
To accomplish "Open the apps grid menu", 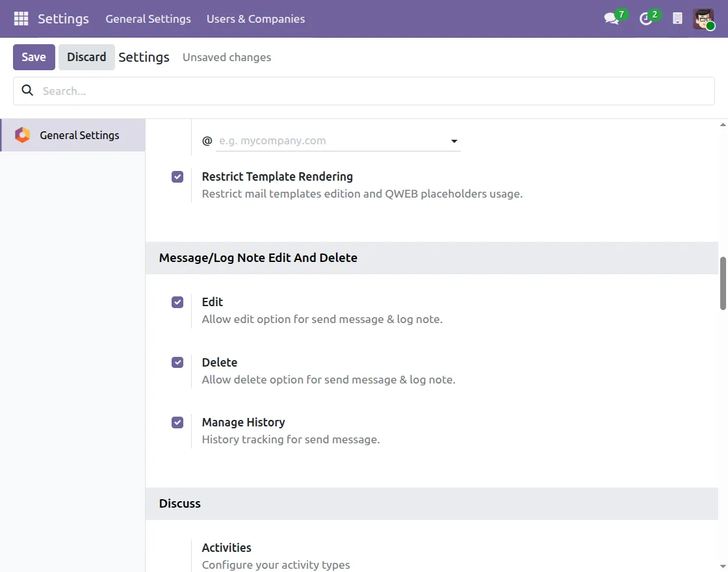I will pyautogui.click(x=20, y=18).
